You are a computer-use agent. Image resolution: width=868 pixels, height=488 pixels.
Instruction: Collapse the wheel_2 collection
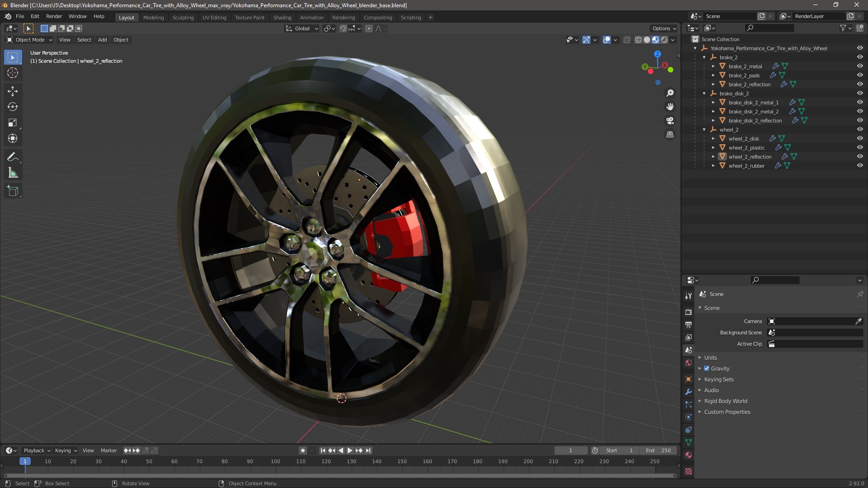(704, 130)
